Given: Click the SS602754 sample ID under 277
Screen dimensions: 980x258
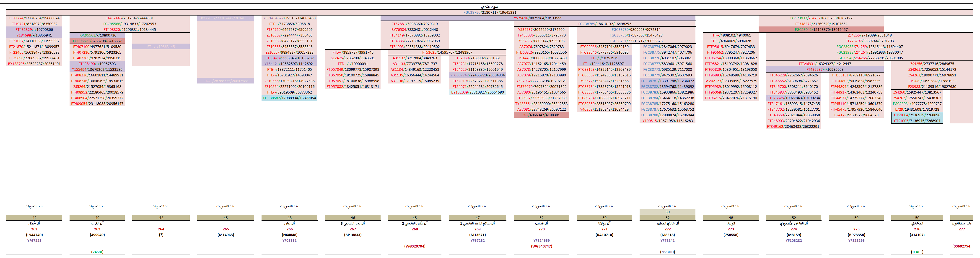Looking at the screenshot, I should point(961,246).
